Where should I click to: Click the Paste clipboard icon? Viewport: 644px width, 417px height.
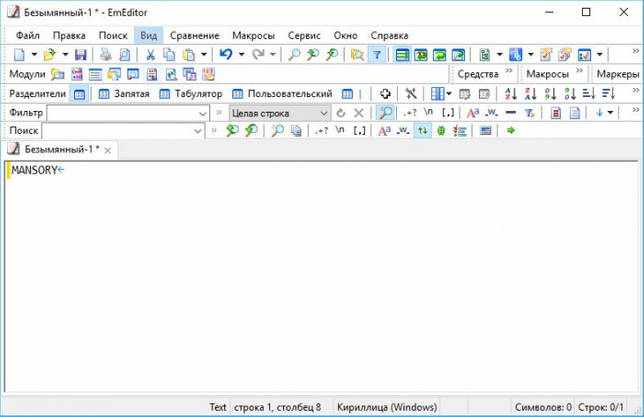189,55
